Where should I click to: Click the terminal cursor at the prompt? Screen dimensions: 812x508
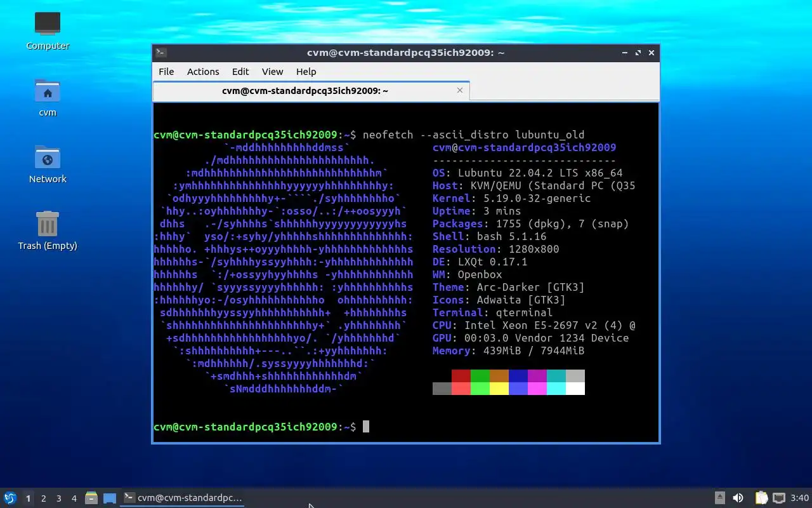coord(366,427)
